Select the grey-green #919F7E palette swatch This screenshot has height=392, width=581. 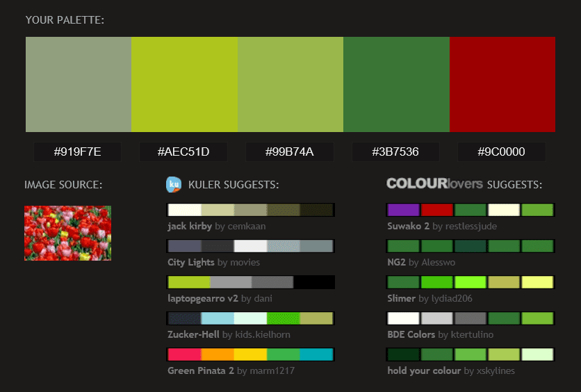(x=79, y=84)
